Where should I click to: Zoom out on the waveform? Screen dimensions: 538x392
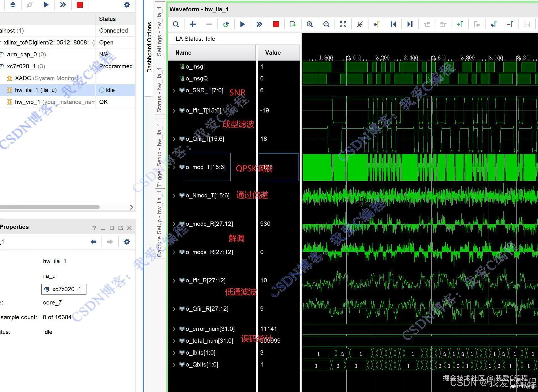tap(326, 24)
